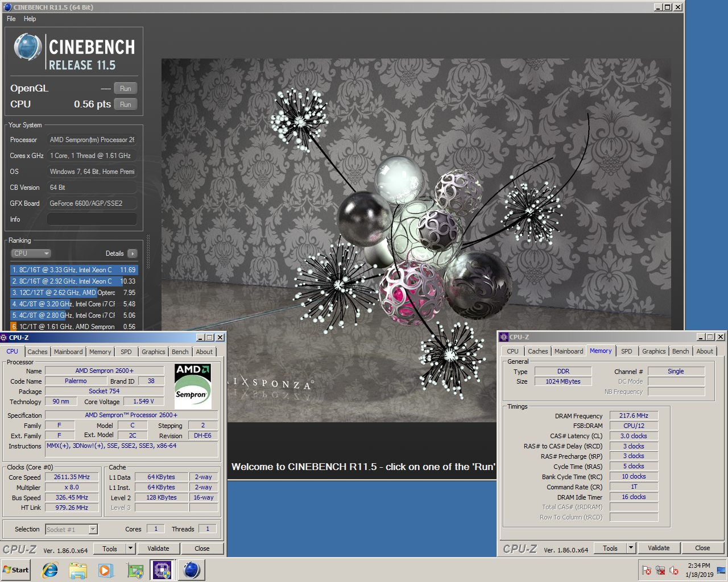Click Validate in right CPU-Z window
The width and height of the screenshot is (728, 582).
tap(659, 548)
